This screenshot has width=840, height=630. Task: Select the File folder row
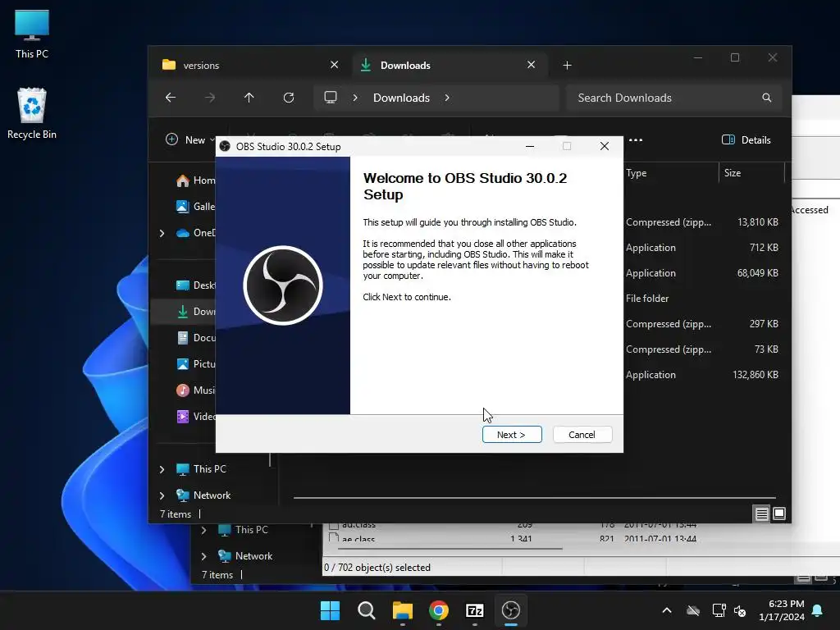702,299
